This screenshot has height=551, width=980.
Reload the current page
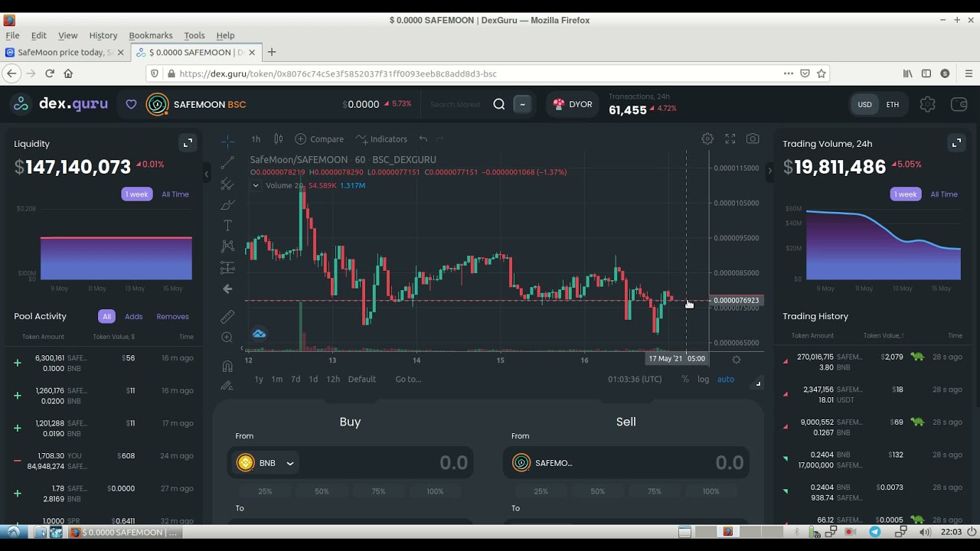click(50, 73)
